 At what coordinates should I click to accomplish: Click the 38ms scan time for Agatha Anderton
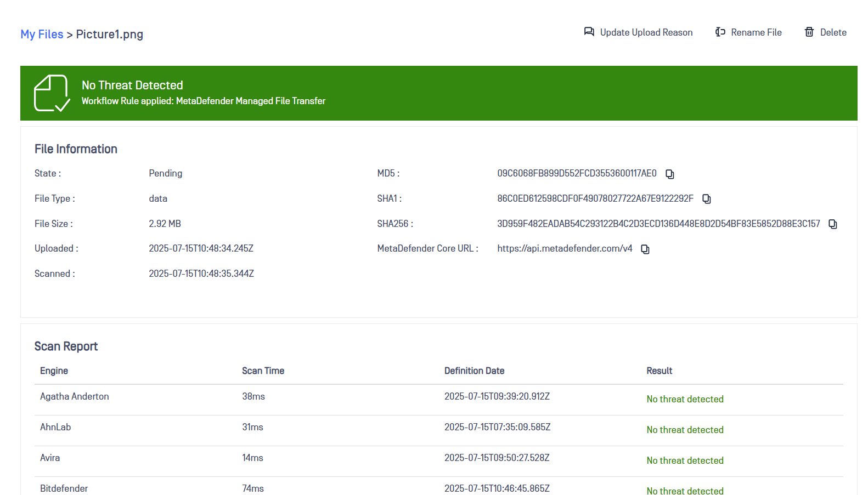click(x=253, y=396)
